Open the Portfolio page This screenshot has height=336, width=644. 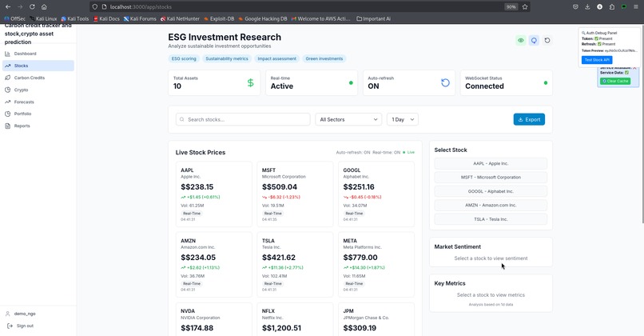coord(38,114)
